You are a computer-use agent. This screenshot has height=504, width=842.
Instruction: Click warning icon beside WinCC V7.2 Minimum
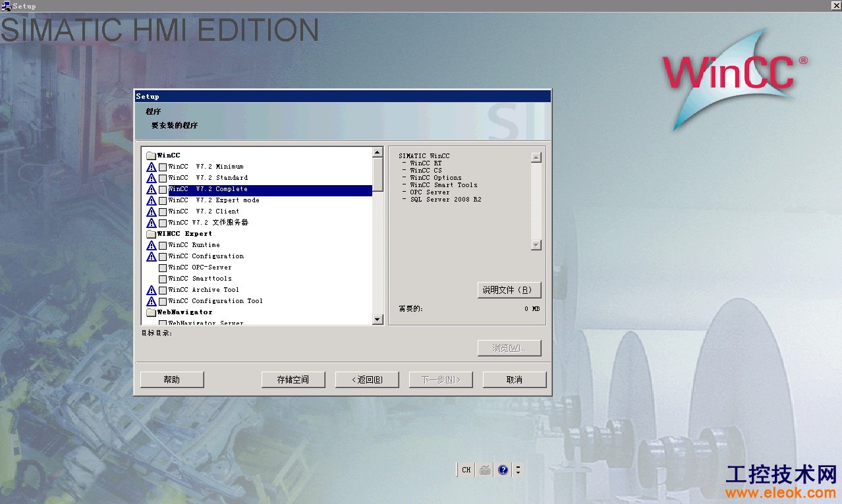(152, 167)
